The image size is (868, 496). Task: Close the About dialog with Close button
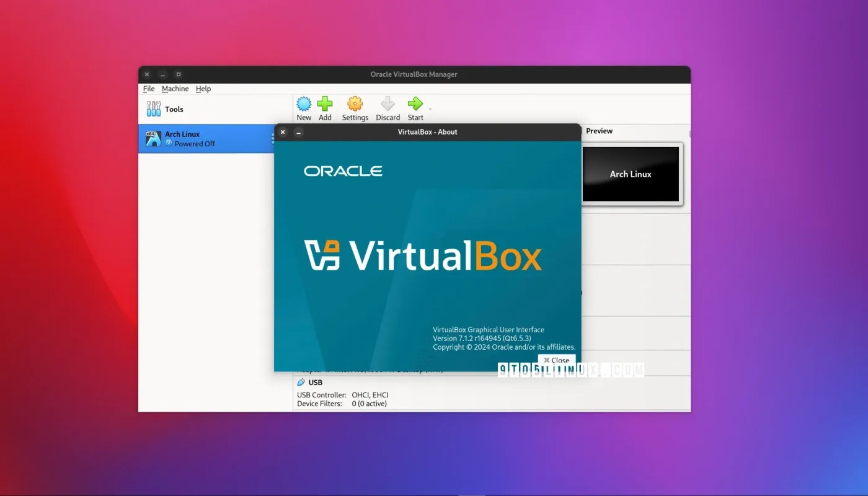point(557,360)
